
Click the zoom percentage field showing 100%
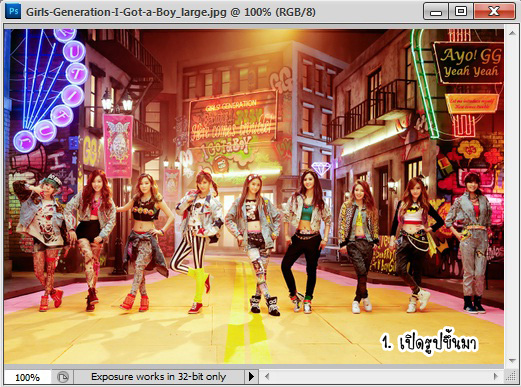(x=27, y=377)
